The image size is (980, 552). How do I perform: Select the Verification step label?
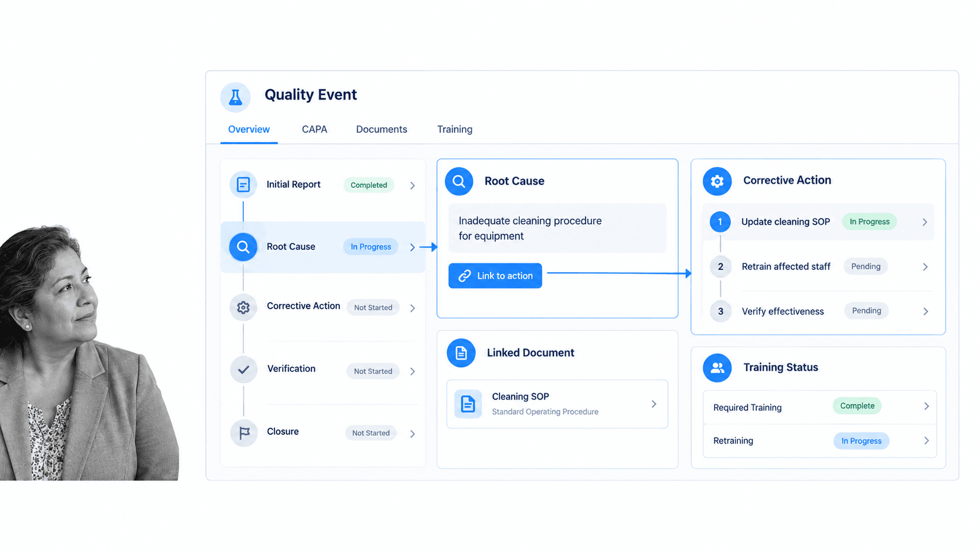pyautogui.click(x=291, y=369)
